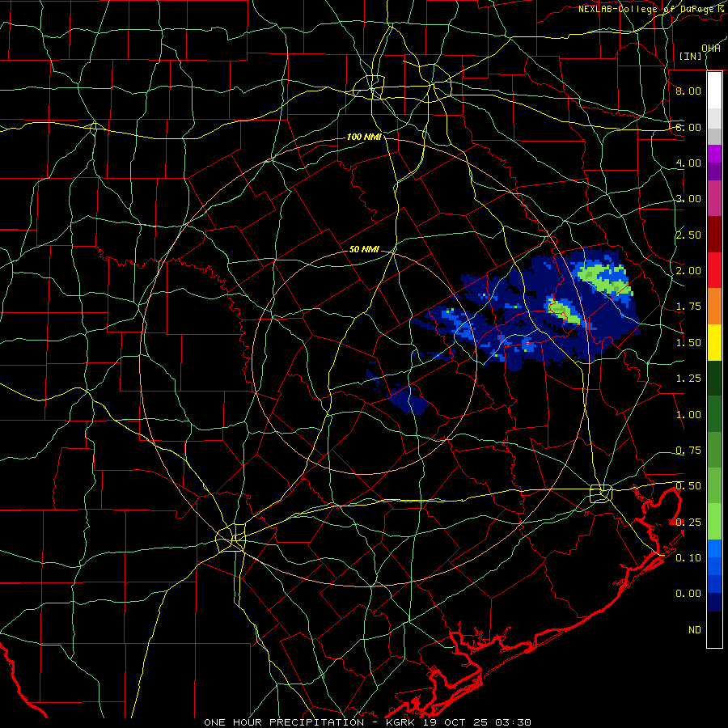Pick the dark red swatch beside 2.50
The width and height of the screenshot is (728, 728).
coord(714,235)
